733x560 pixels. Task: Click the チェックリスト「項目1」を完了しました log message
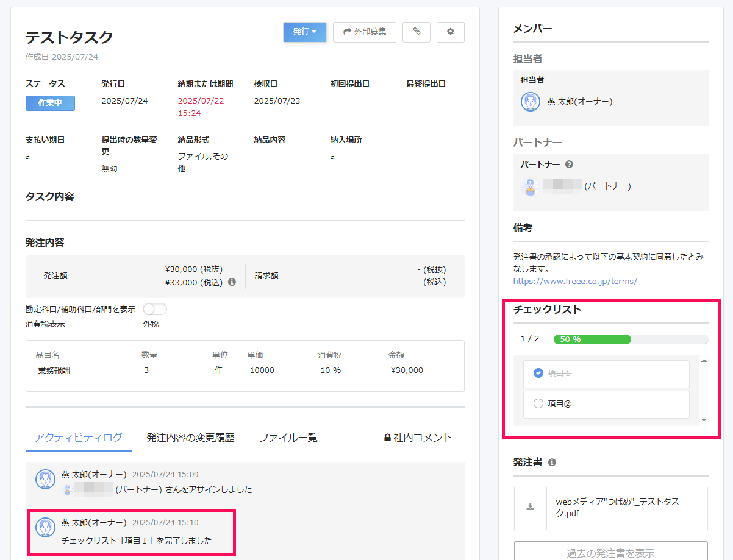pos(137,541)
